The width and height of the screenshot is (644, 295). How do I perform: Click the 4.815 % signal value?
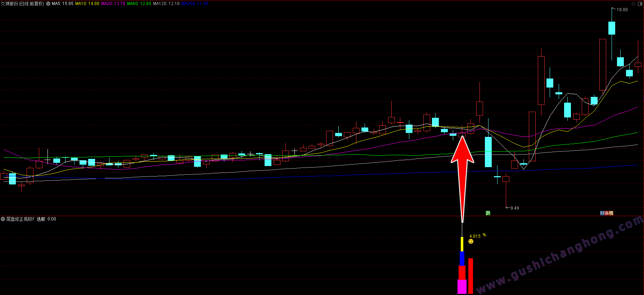coord(478,236)
